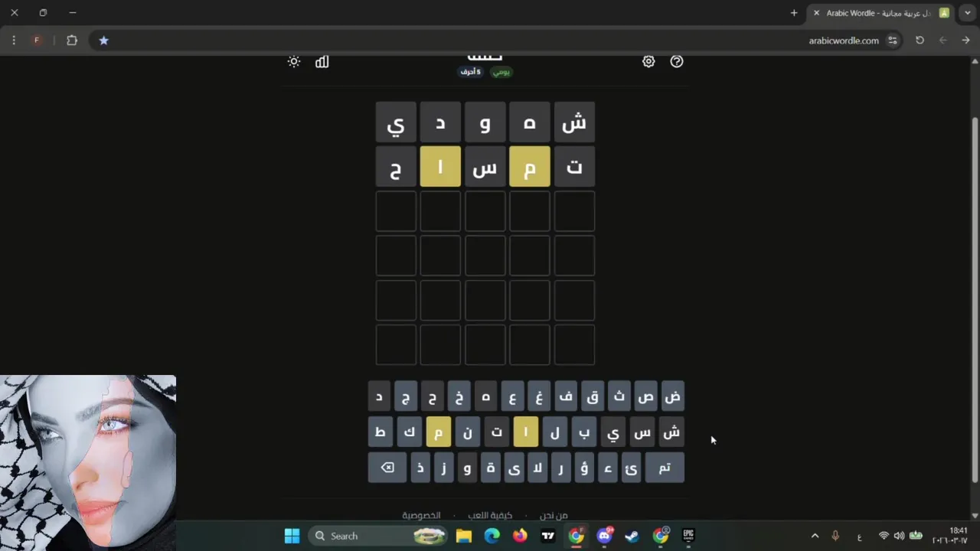Screen dimensions: 980x551
Task: Submit guess with the تم key
Action: pos(665,468)
